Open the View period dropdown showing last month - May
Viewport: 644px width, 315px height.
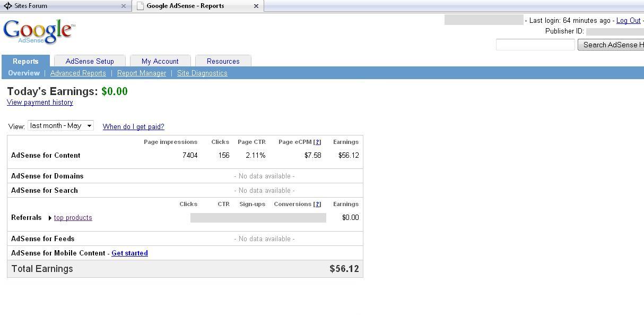click(60, 126)
